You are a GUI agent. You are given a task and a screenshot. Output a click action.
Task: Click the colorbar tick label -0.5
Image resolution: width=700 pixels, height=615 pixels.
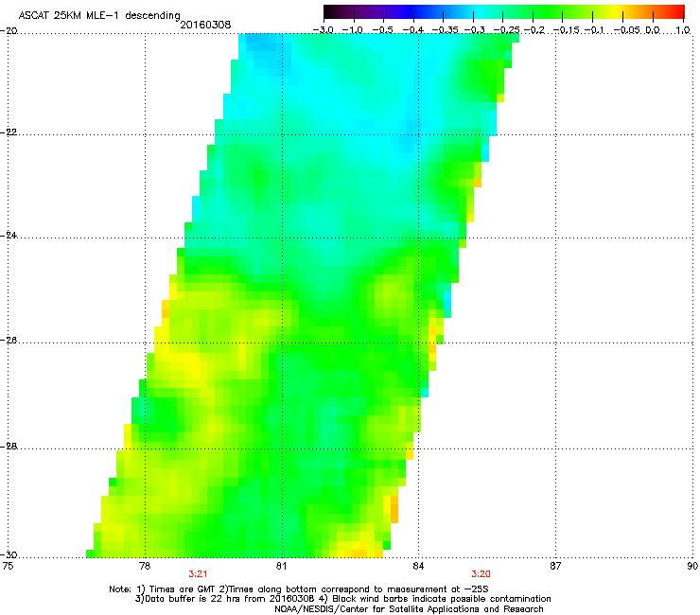click(x=382, y=30)
